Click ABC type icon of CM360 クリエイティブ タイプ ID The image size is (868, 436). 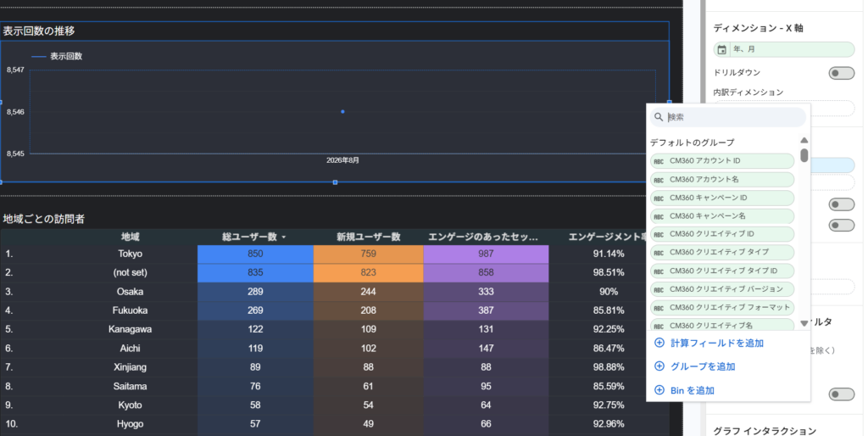(x=659, y=271)
